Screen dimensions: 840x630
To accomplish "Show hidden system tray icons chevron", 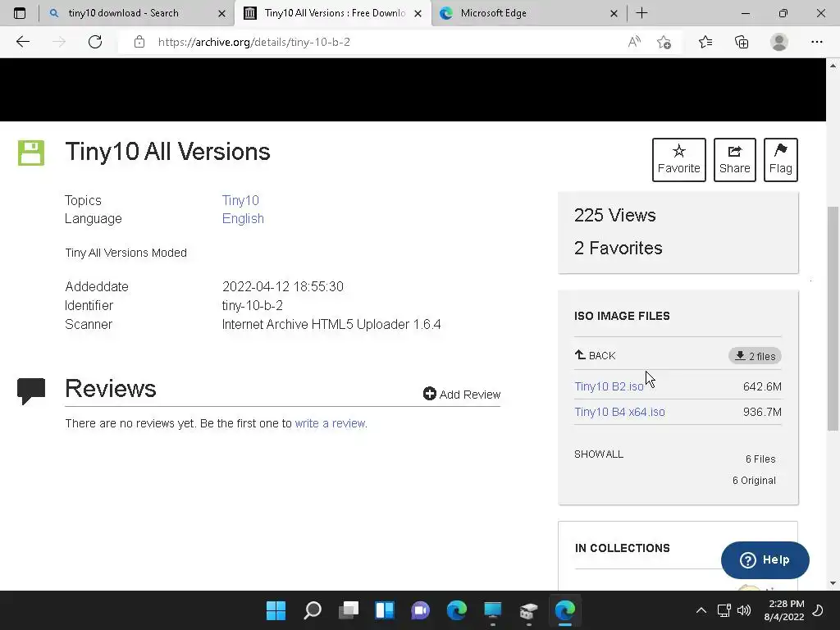I will [701, 610].
